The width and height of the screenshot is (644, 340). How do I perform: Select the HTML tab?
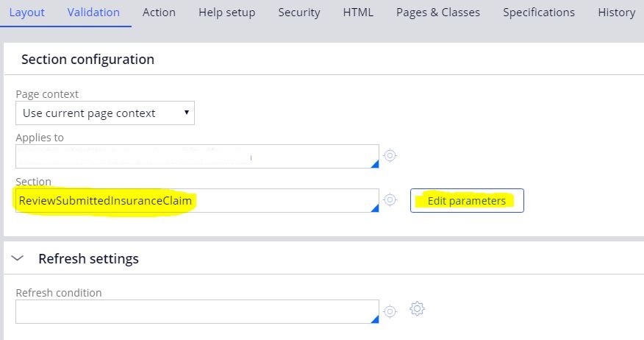click(x=358, y=13)
